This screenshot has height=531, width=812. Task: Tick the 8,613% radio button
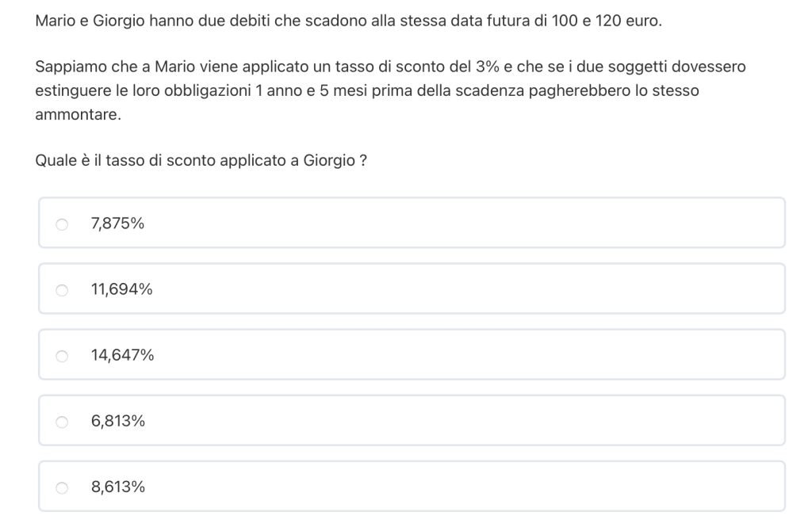coord(62,487)
